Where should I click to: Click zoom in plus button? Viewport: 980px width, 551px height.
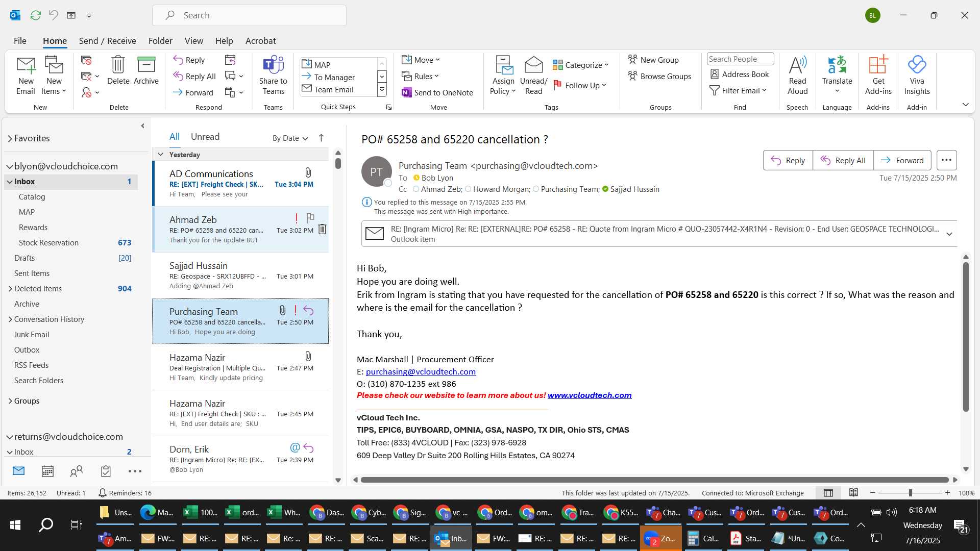point(947,493)
